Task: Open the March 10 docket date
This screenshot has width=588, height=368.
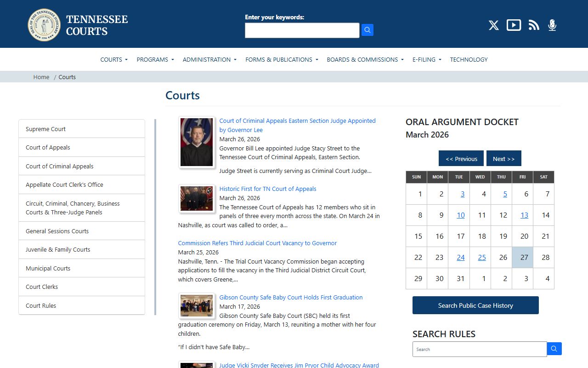Action: coord(461,215)
